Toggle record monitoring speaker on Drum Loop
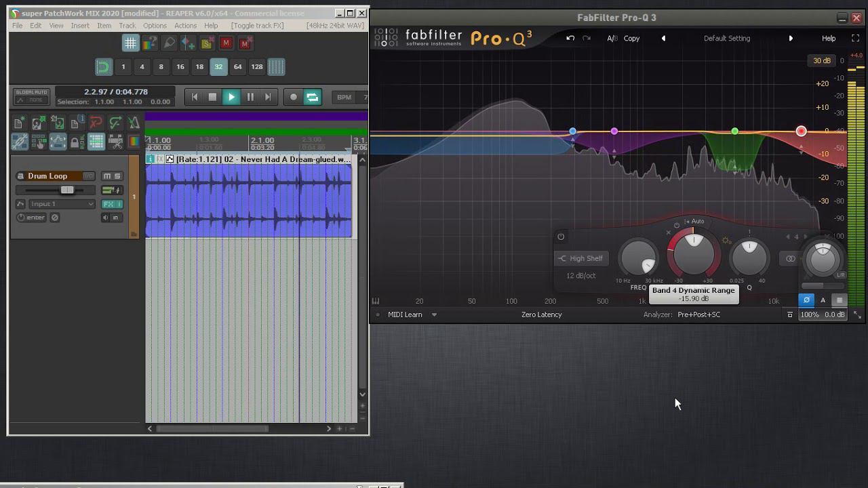The height and width of the screenshot is (488, 868). click(105, 217)
